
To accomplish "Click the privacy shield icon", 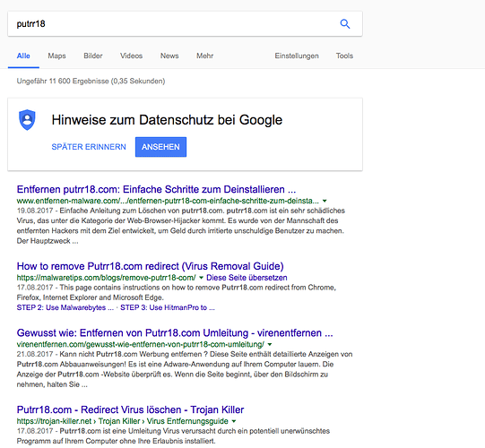I will pos(27,120).
